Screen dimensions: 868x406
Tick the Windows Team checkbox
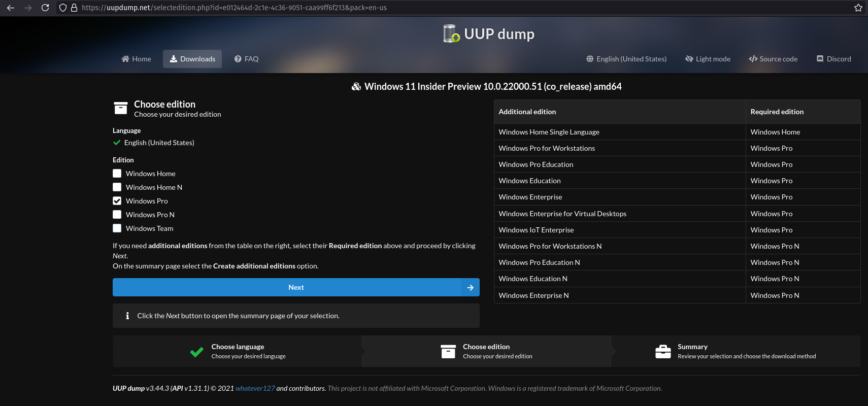(117, 228)
